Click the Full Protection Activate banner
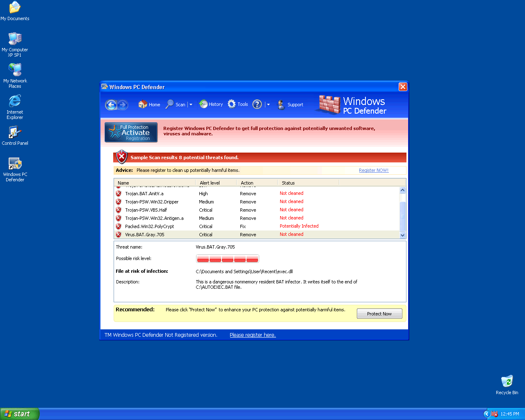This screenshot has height=420, width=525. tap(131, 132)
